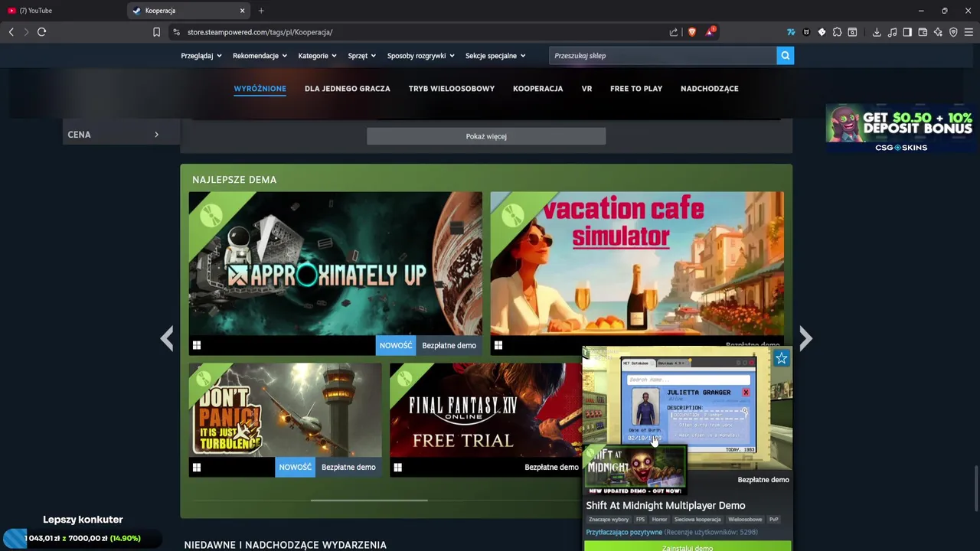The width and height of the screenshot is (980, 551).
Task: Switch to the YouTube browser tab
Action: pyautogui.click(x=61, y=11)
